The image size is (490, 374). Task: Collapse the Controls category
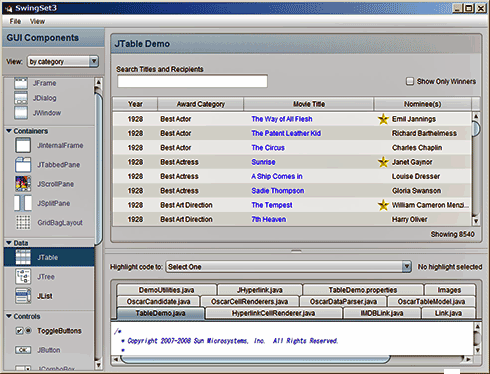pyautogui.click(x=9, y=316)
